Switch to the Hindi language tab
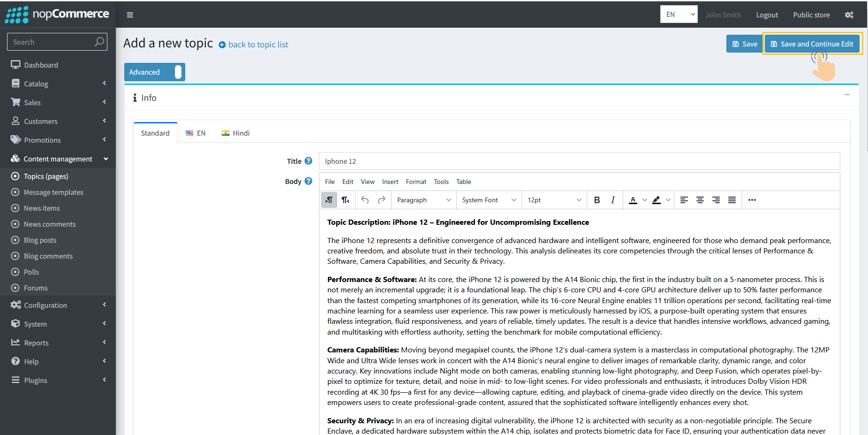This screenshot has height=435, width=868. (x=236, y=133)
